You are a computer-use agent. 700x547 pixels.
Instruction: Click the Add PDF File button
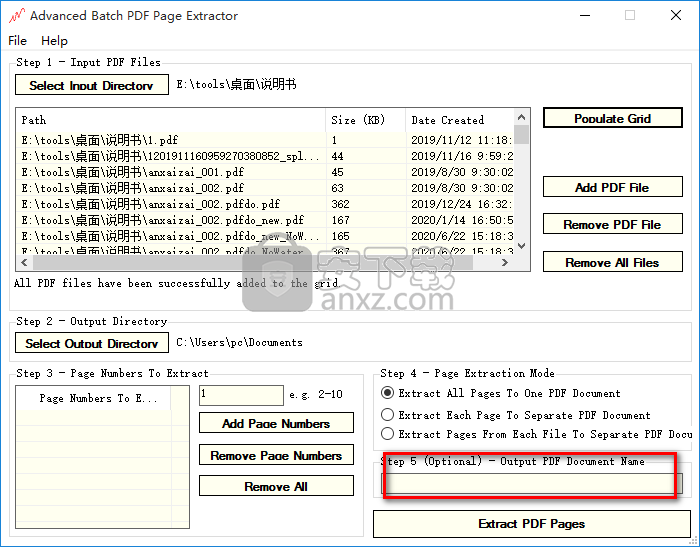612,187
